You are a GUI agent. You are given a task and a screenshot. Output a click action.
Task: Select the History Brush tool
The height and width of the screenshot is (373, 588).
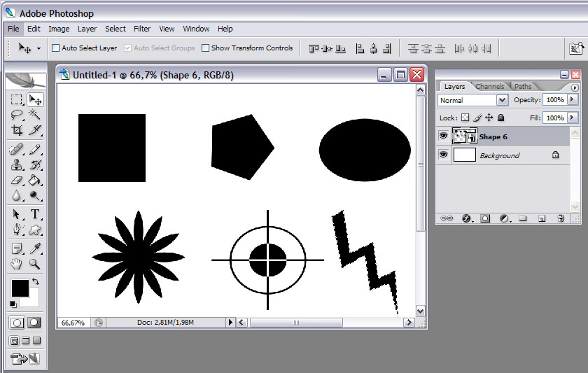pyautogui.click(x=35, y=165)
